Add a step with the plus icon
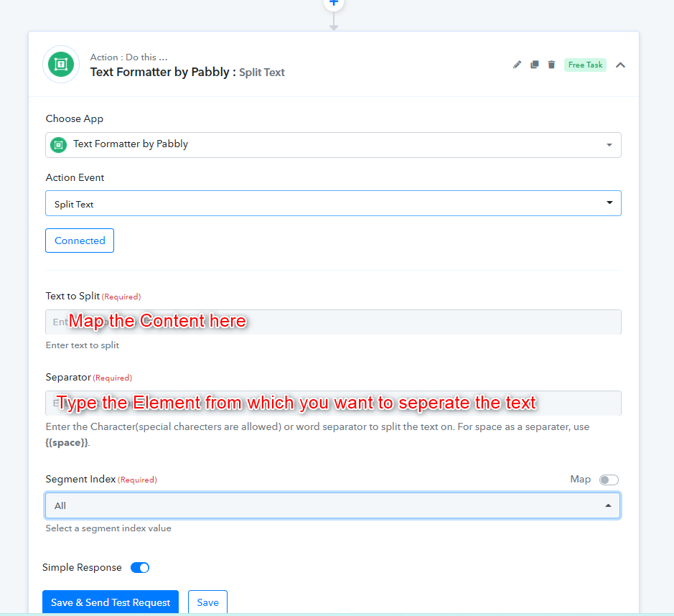The image size is (674, 616). click(334, 3)
